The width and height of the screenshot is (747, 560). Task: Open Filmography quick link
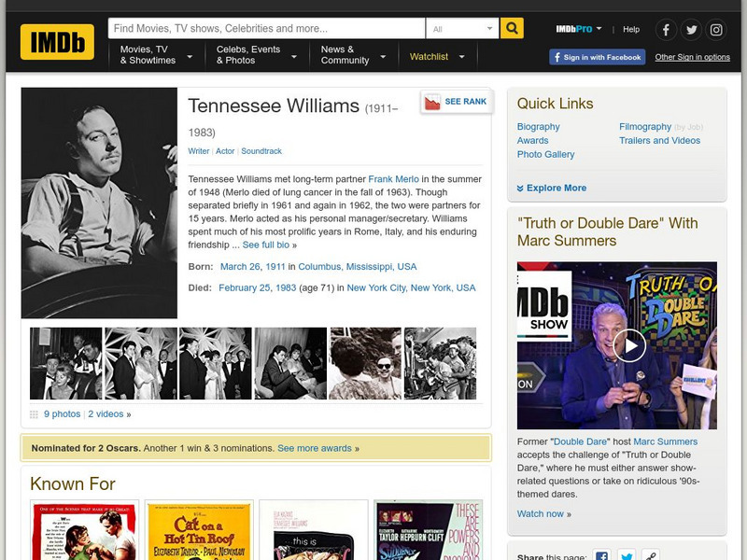(x=645, y=127)
